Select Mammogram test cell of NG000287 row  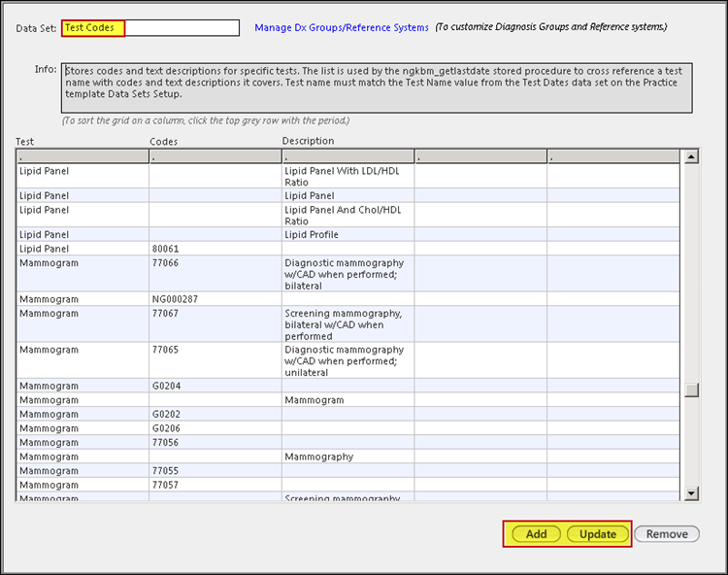83,299
